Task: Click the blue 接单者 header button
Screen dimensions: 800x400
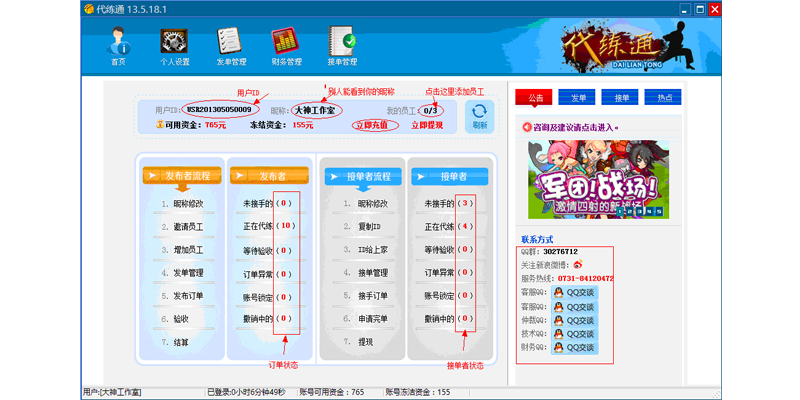Action: pyautogui.click(x=450, y=177)
